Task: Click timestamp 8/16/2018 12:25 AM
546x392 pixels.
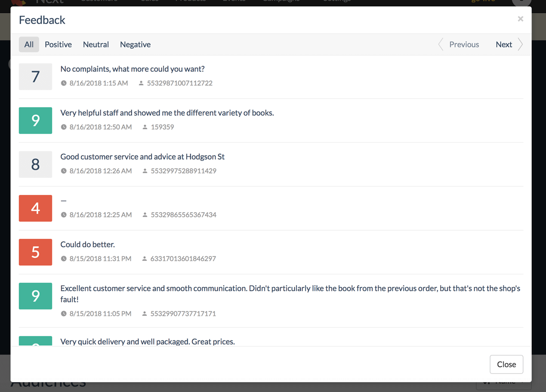Action: [x=101, y=215]
